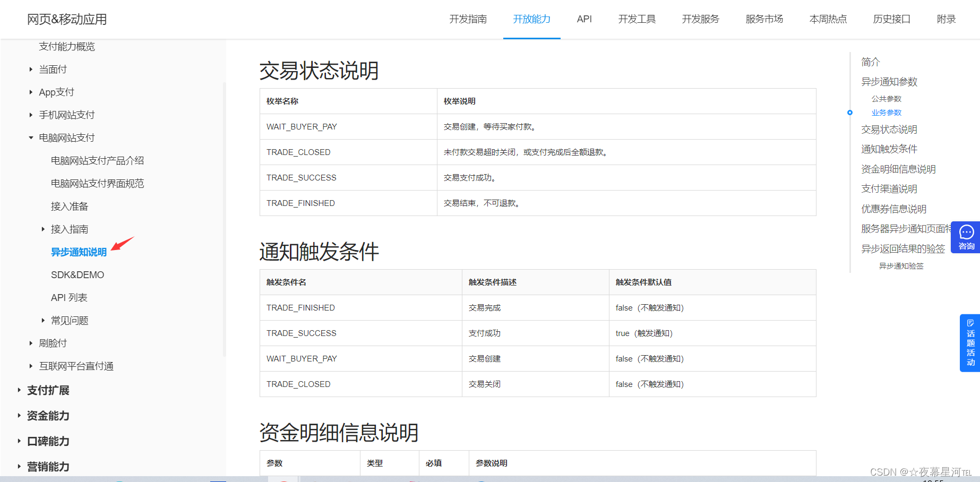This screenshot has height=482, width=980.
Task: Expand the 资金能力 section arrow
Action: (19, 416)
